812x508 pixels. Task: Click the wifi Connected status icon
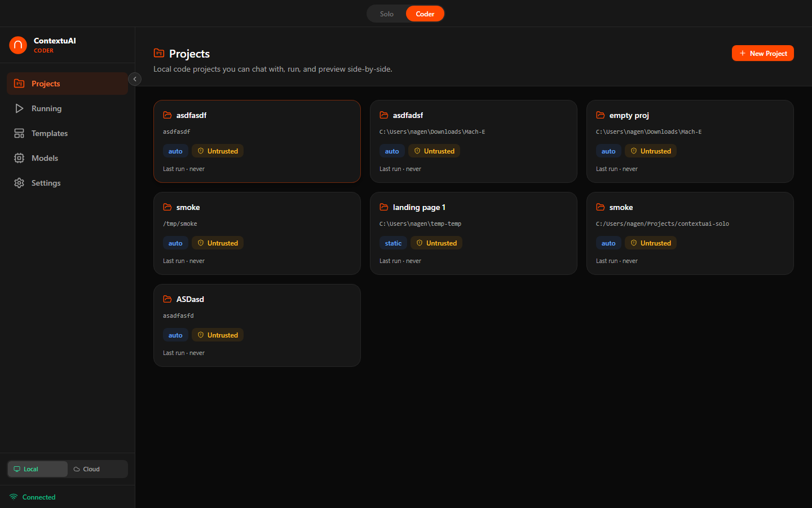(14, 497)
